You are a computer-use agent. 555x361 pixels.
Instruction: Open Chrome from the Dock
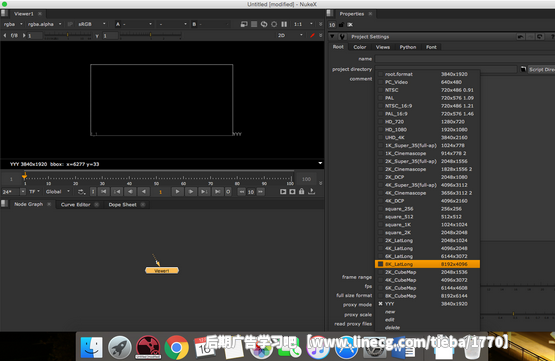click(x=176, y=348)
